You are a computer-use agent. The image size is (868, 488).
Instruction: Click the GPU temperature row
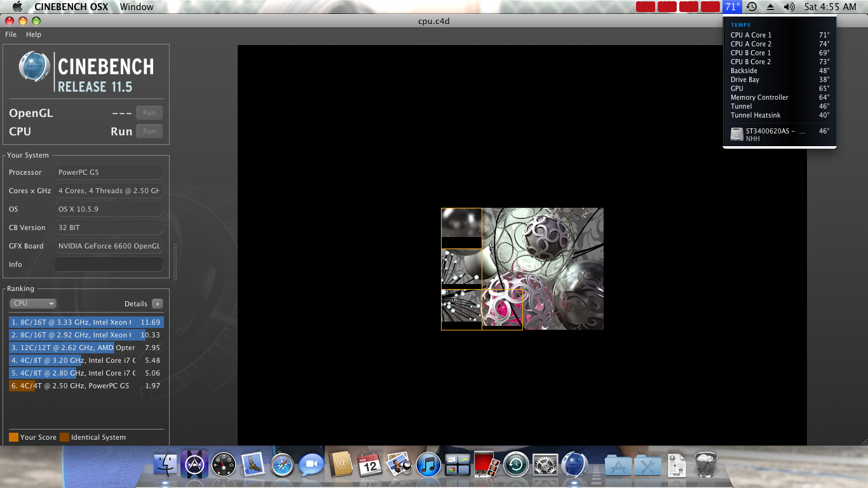pos(780,88)
